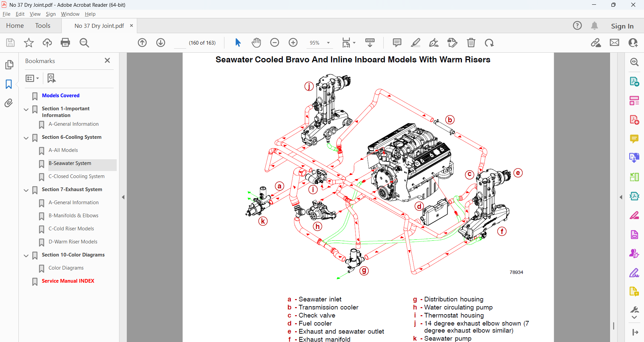This screenshot has height=342, width=644.
Task: Open the Window menu
Action: click(x=70, y=14)
